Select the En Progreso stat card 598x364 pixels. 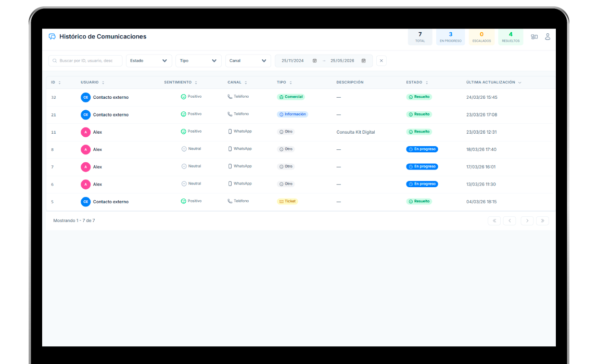(450, 37)
